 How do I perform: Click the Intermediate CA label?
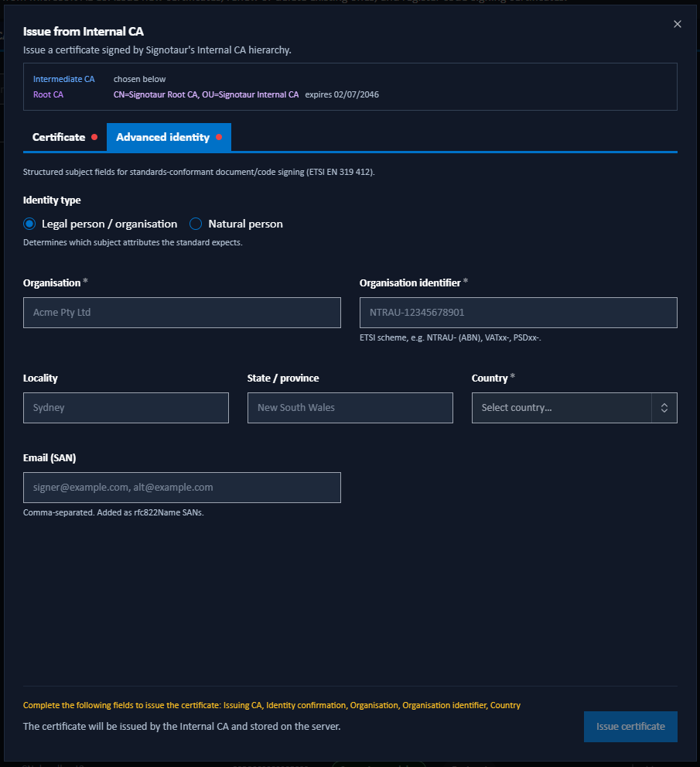pyautogui.click(x=64, y=79)
